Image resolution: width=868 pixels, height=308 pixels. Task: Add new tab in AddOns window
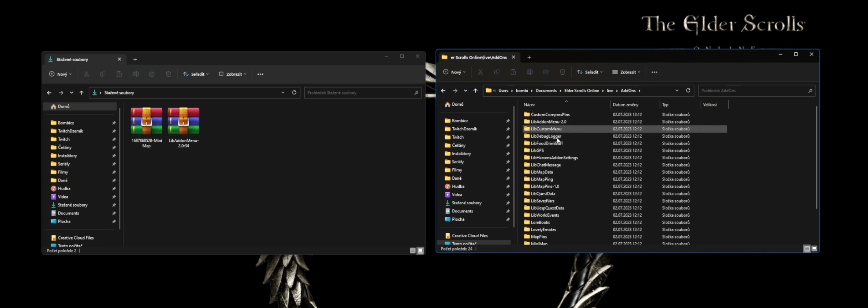pos(529,57)
